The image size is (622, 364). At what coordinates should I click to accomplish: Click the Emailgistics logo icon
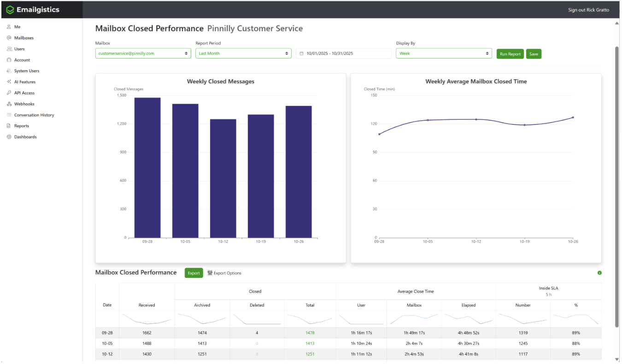(x=10, y=10)
